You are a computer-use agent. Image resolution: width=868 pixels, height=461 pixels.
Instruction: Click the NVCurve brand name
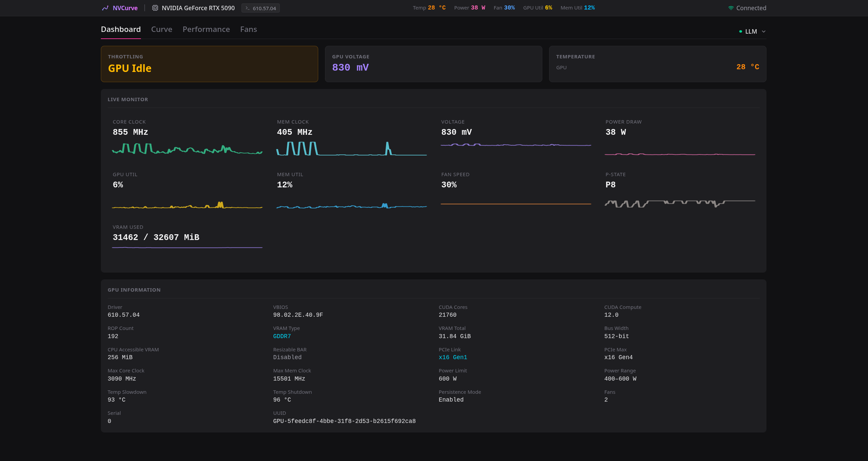click(125, 8)
